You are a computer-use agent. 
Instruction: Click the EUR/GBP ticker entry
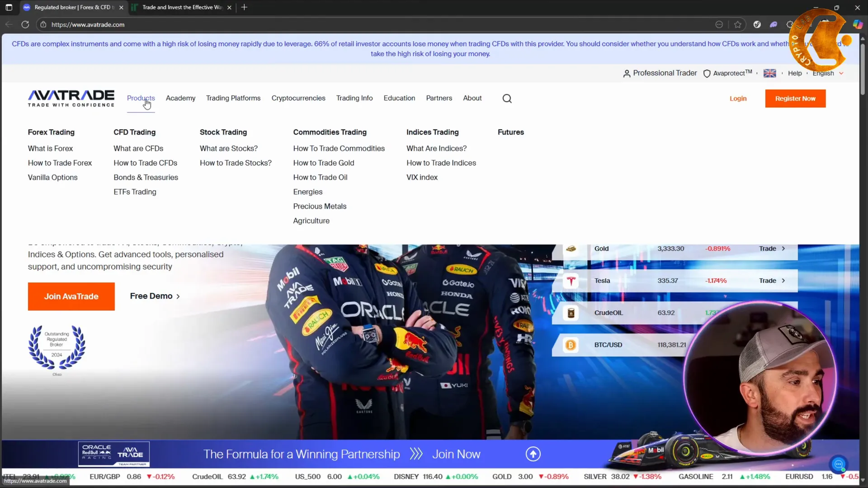tap(132, 477)
